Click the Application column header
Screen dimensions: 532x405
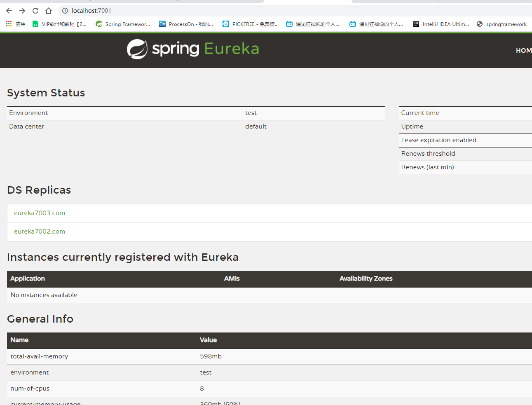click(x=28, y=279)
